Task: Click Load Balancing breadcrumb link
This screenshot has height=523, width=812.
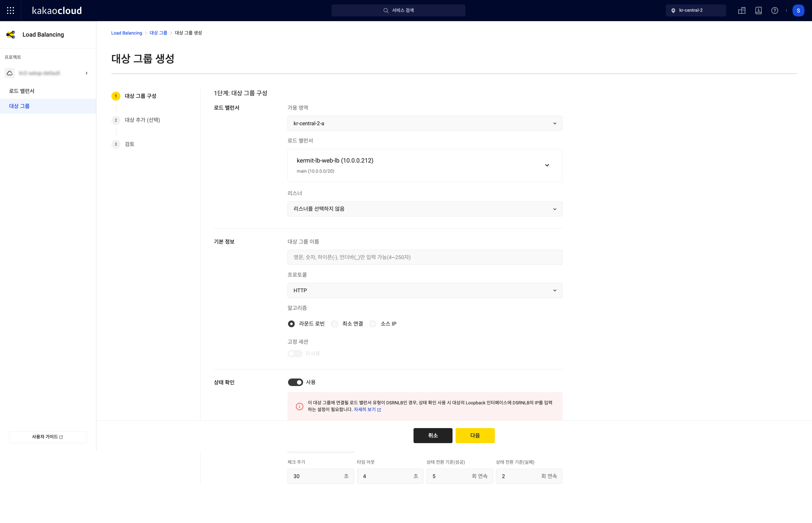Action: pos(127,33)
